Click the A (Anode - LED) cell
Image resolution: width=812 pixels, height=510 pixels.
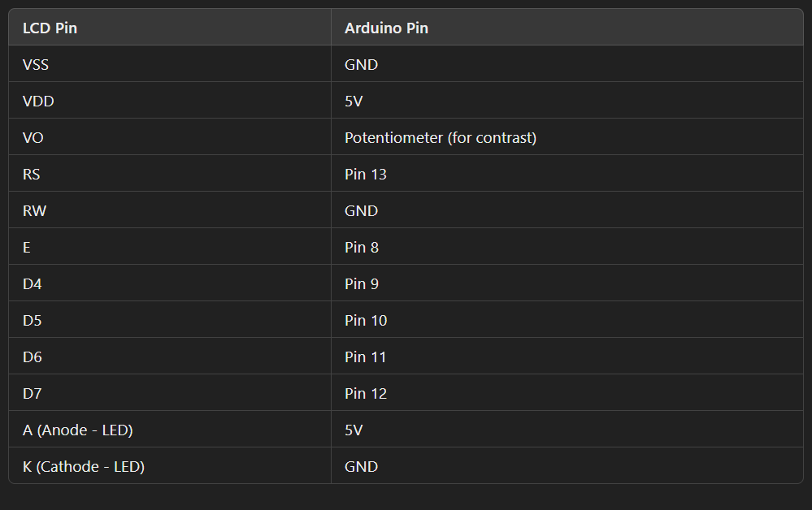click(170, 430)
